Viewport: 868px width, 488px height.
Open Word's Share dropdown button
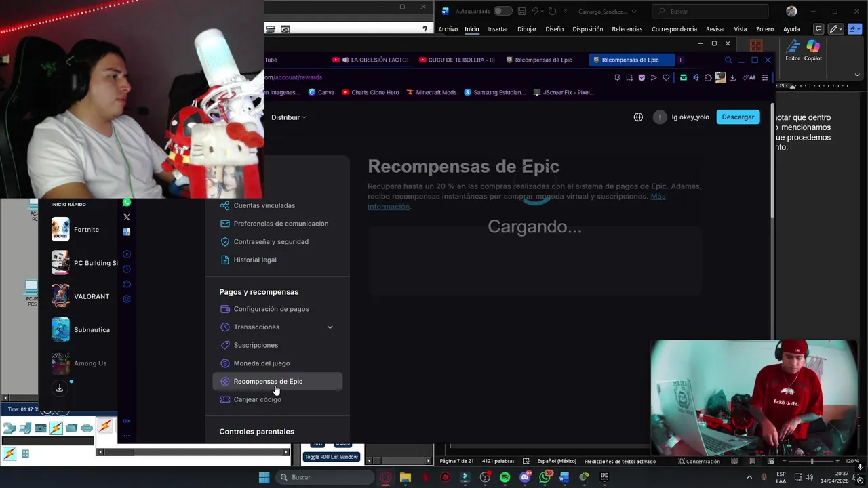click(x=855, y=29)
